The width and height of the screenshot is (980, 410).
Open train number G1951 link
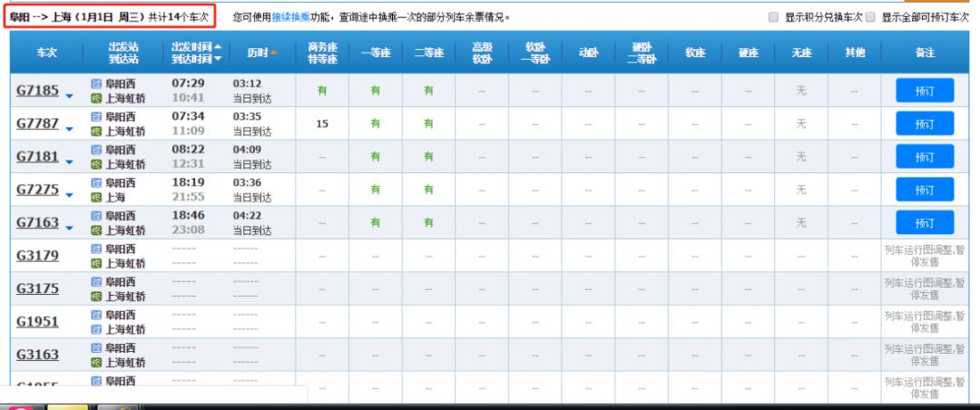(x=37, y=322)
